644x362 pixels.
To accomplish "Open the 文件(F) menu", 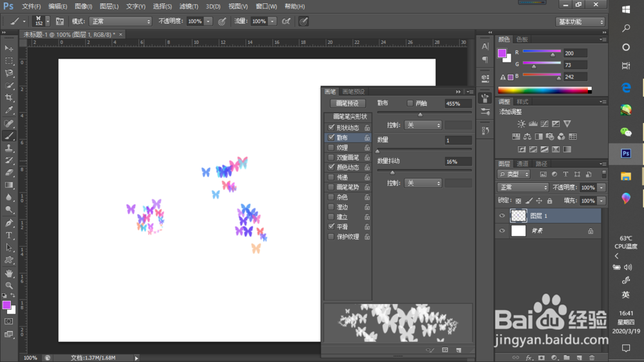I will tap(31, 6).
